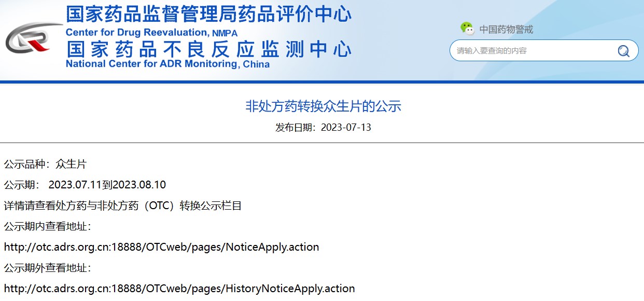Click the article title 非处方药转换众生片的公示
Screen dimensions: 644x301
tap(323, 106)
